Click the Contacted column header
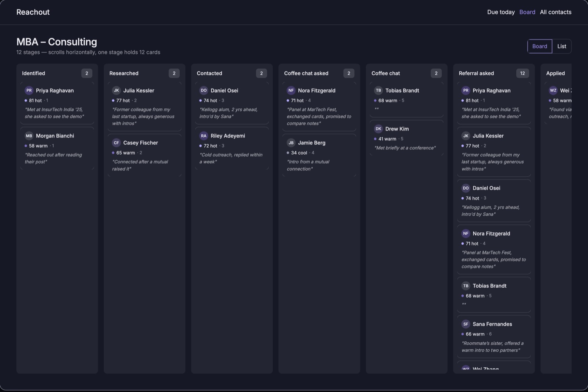The width and height of the screenshot is (588, 392). point(209,73)
